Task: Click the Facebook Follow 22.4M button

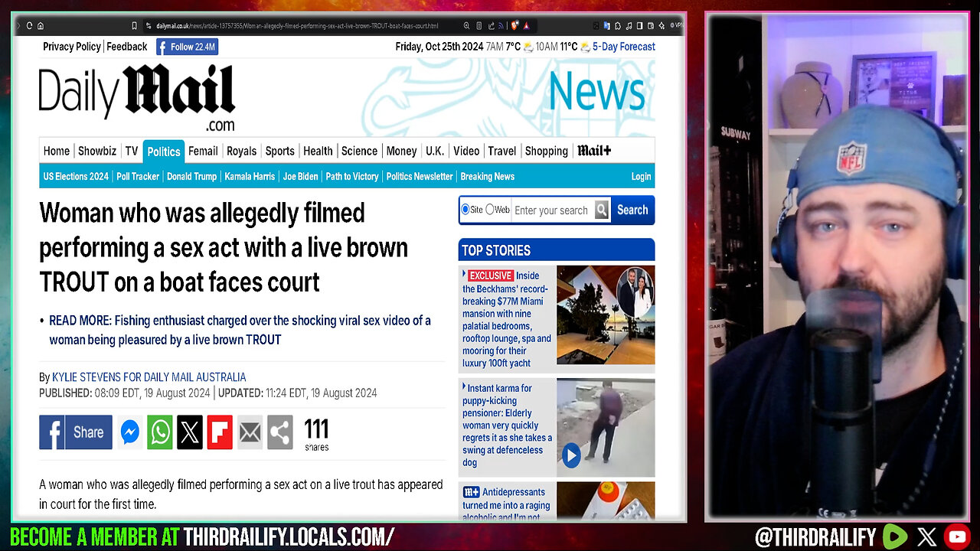Action: pyautogui.click(x=188, y=47)
